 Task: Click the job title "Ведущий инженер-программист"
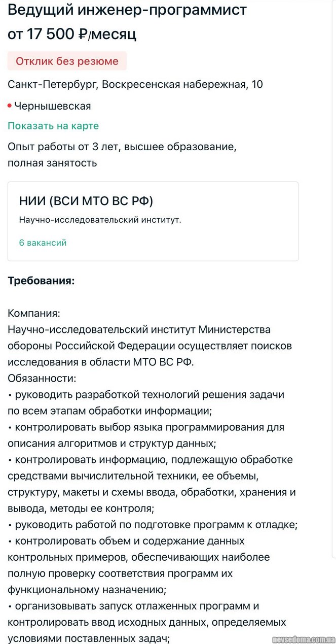pyautogui.click(x=127, y=10)
